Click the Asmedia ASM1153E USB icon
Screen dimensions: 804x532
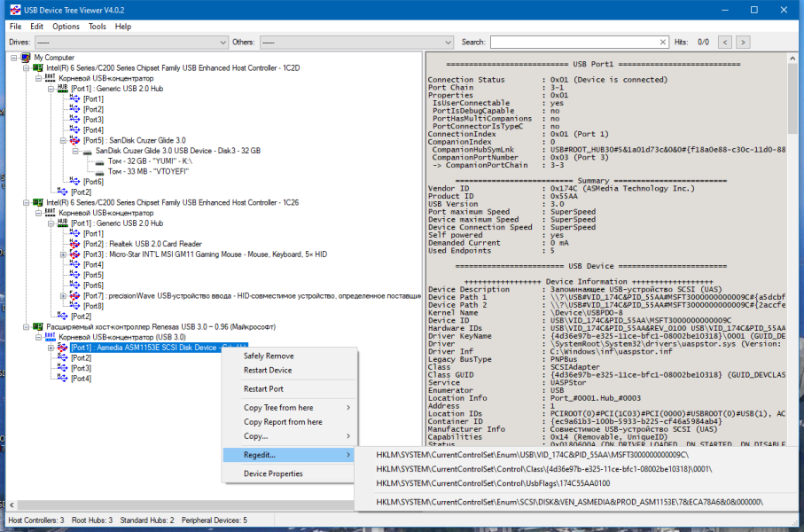[x=63, y=348]
